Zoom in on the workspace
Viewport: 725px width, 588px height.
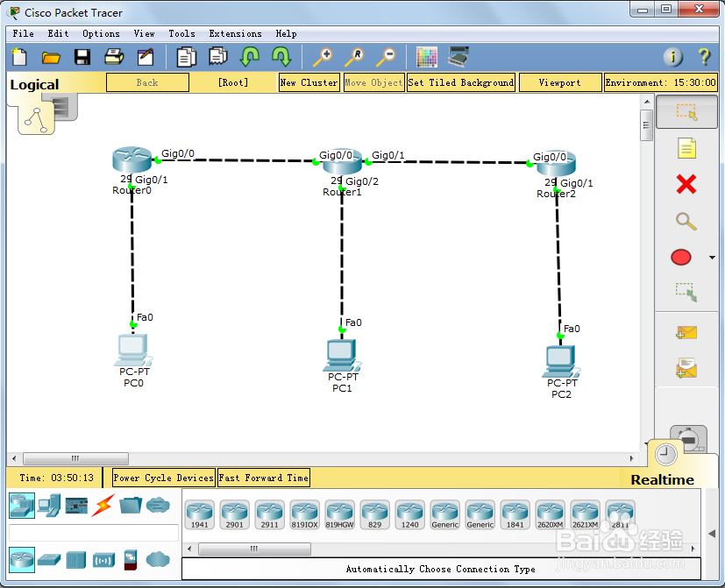point(323,57)
